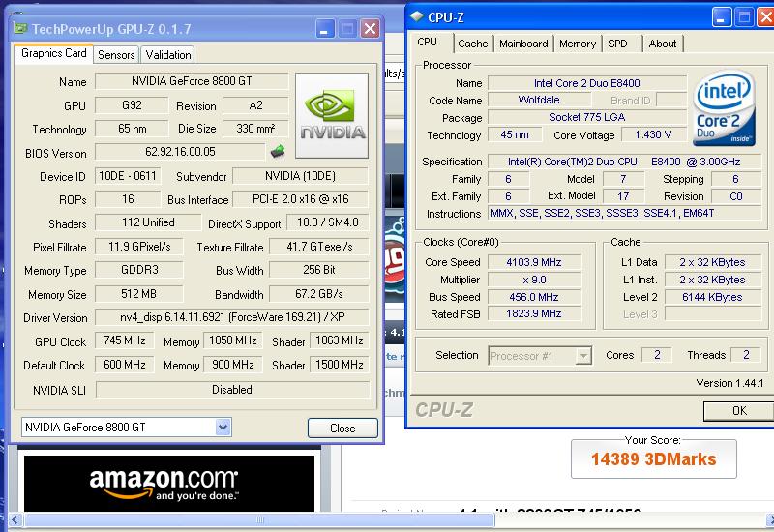Screen dimensions: 774x532
Task: Click the OK button in CPU-Z
Action: tap(739, 410)
